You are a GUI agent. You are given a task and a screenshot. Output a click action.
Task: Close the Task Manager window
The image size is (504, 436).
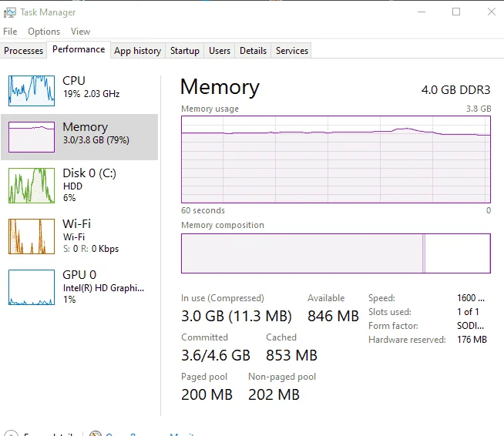pos(491,12)
